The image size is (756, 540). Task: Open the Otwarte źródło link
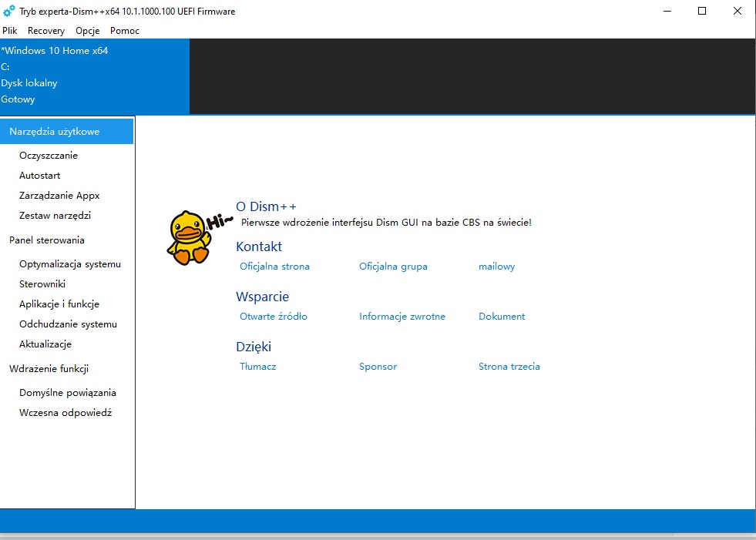pos(274,317)
